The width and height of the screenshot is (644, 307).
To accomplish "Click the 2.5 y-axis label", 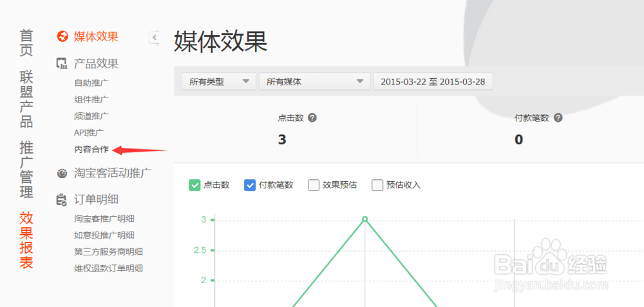I will click(200, 250).
